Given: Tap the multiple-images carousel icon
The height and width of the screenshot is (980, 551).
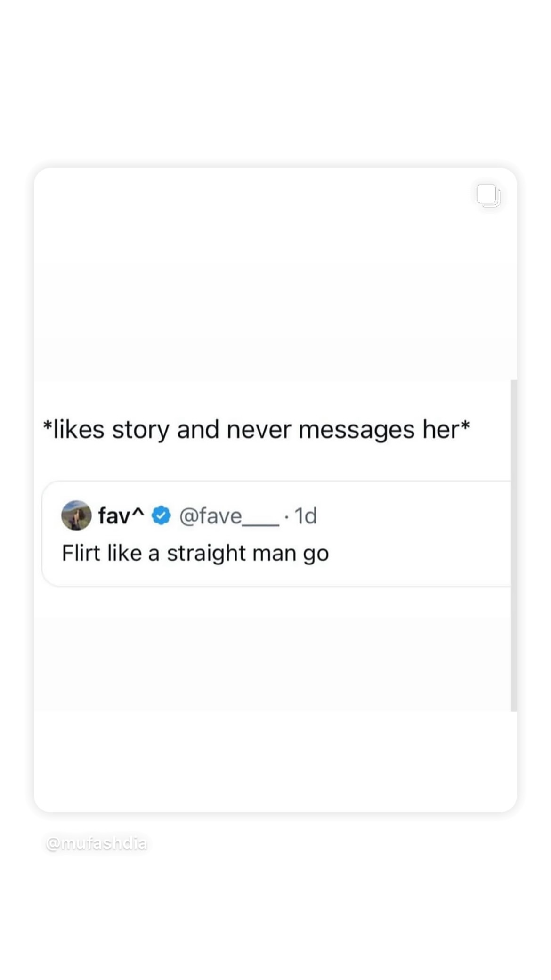Looking at the screenshot, I should click(x=488, y=196).
